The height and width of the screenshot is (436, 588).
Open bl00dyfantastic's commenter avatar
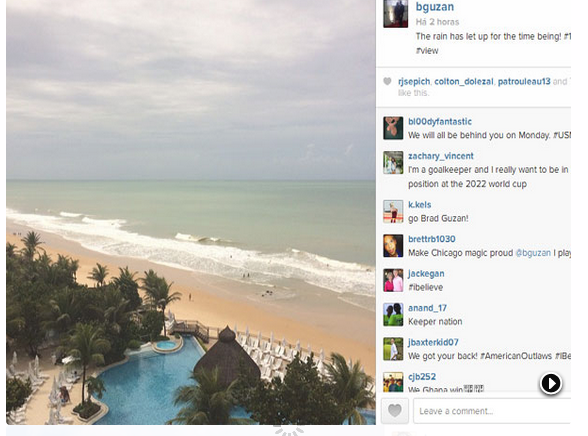[x=393, y=128]
